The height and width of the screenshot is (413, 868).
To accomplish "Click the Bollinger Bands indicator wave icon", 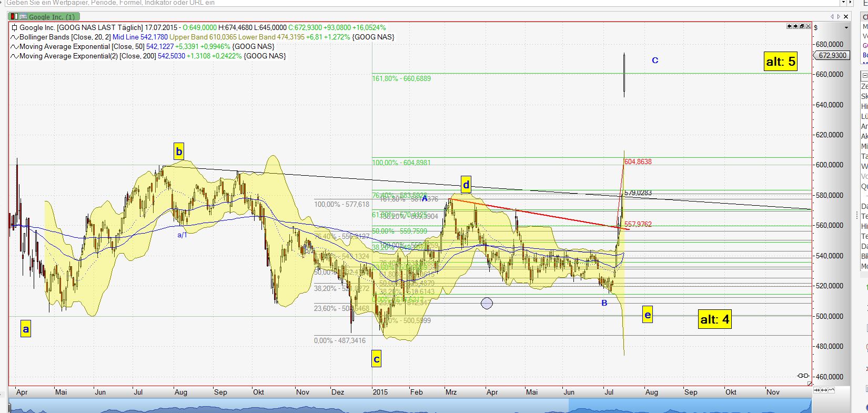I will coord(15,37).
